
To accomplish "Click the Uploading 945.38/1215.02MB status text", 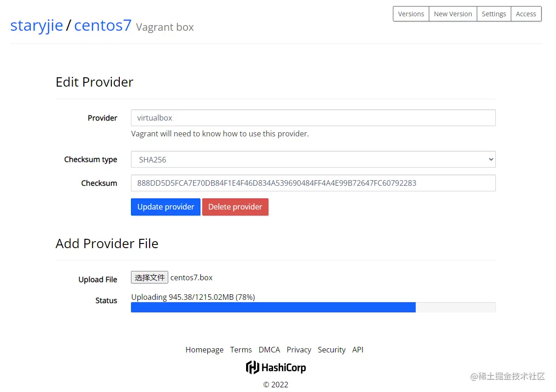I will coord(193,297).
